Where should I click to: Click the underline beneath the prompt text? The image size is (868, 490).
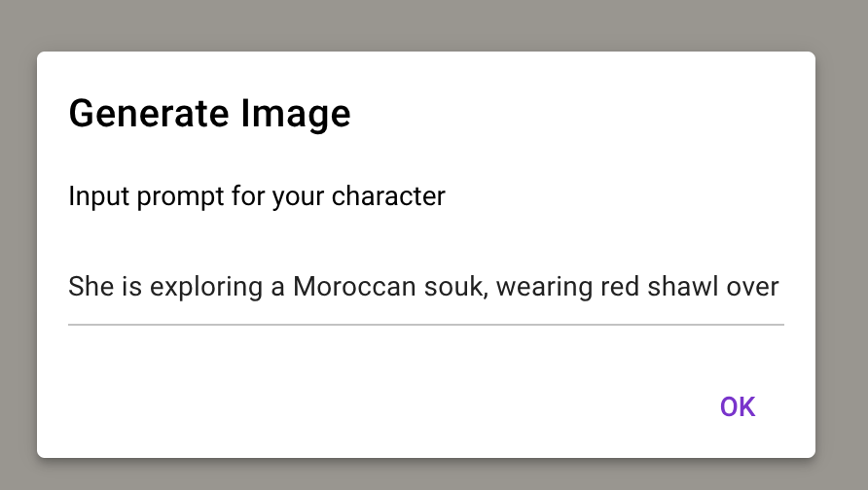click(425, 324)
